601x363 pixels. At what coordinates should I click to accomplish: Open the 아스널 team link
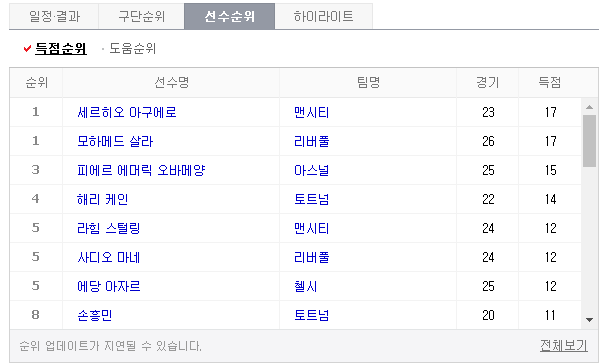pos(312,170)
